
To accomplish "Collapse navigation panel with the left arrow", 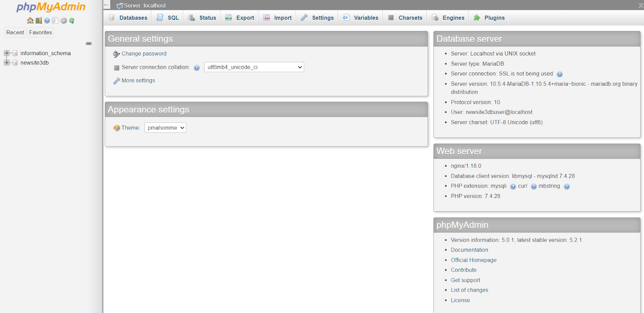I will click(x=107, y=5).
